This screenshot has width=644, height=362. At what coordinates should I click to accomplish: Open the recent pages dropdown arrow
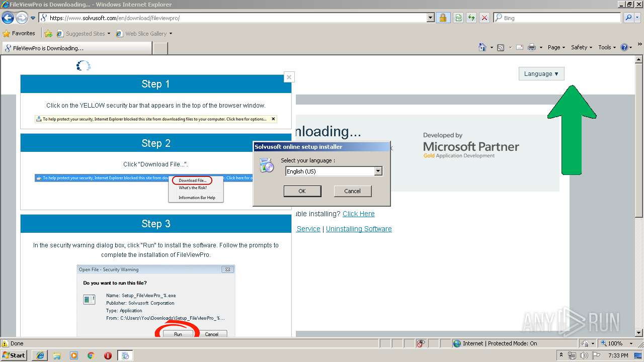pyautogui.click(x=33, y=18)
